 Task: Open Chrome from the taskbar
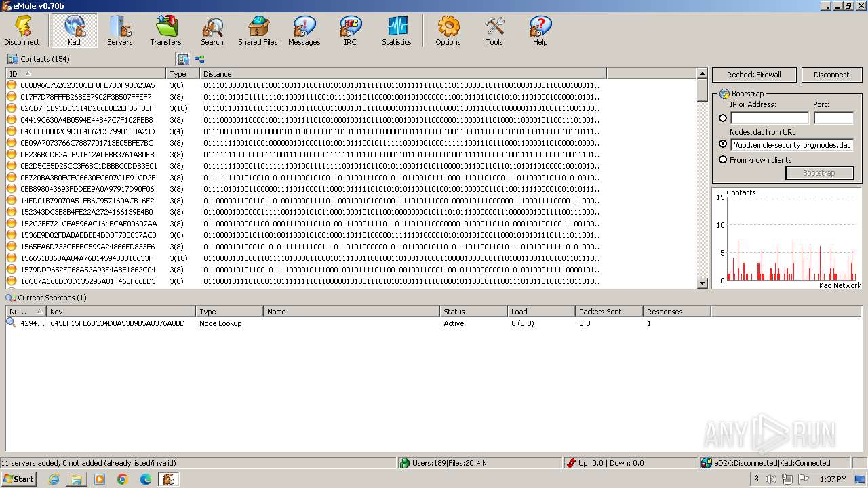coord(123,479)
